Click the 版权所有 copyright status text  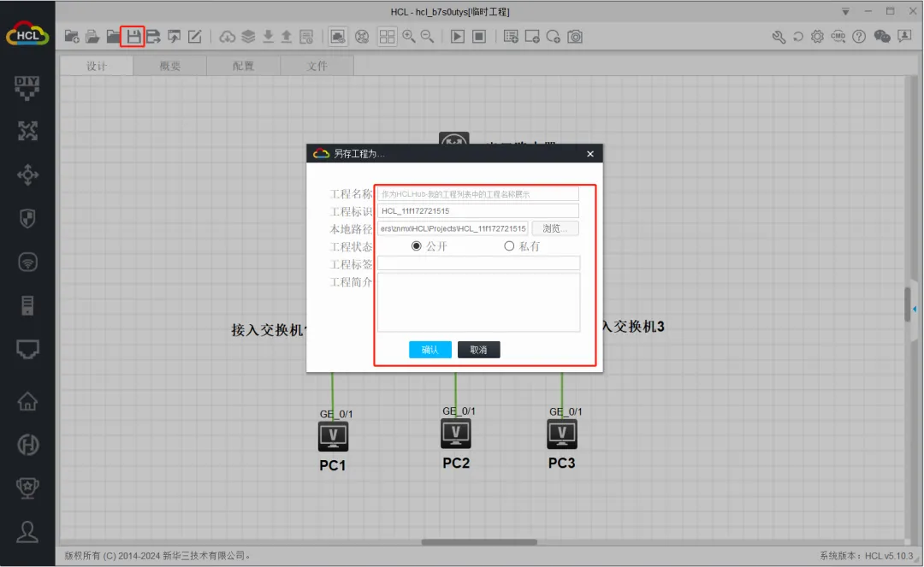pos(158,556)
